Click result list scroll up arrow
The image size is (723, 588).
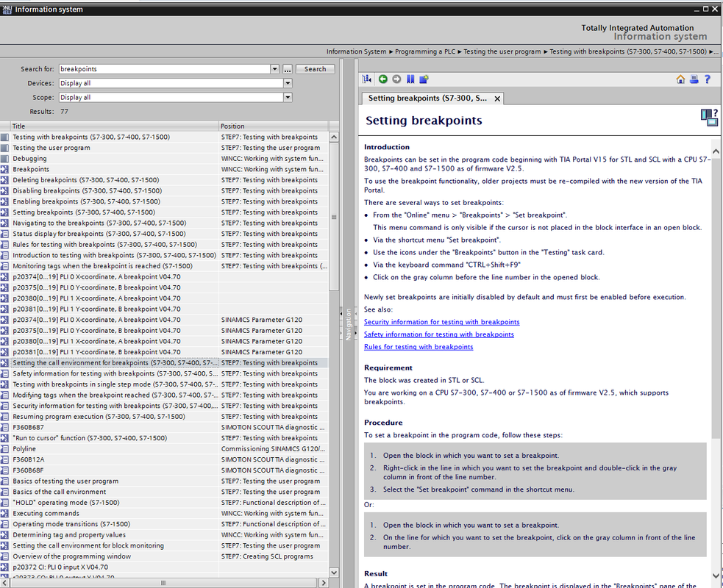pyautogui.click(x=334, y=137)
